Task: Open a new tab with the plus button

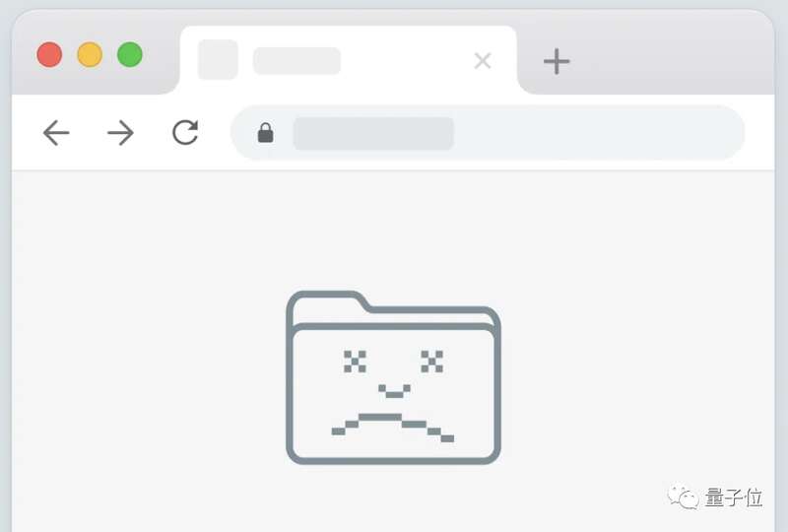Action: pyautogui.click(x=557, y=61)
